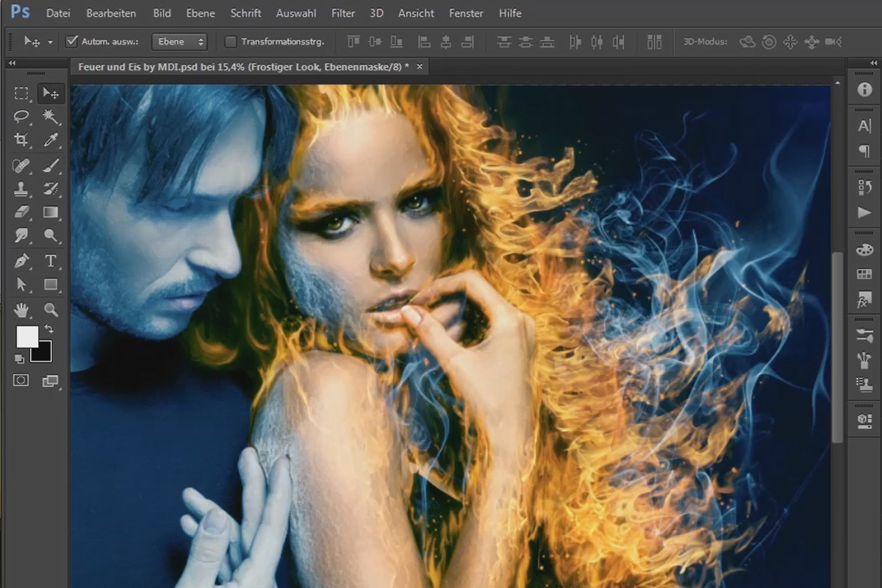Open the Swatches grid panel icon
The width and height of the screenshot is (882, 588).
pyautogui.click(x=864, y=274)
